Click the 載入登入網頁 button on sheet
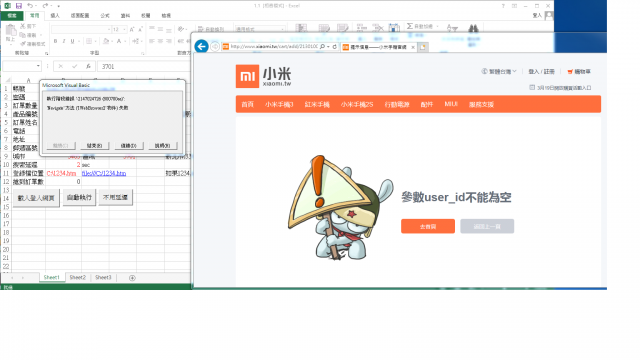The height and width of the screenshot is (360, 640). [36, 198]
